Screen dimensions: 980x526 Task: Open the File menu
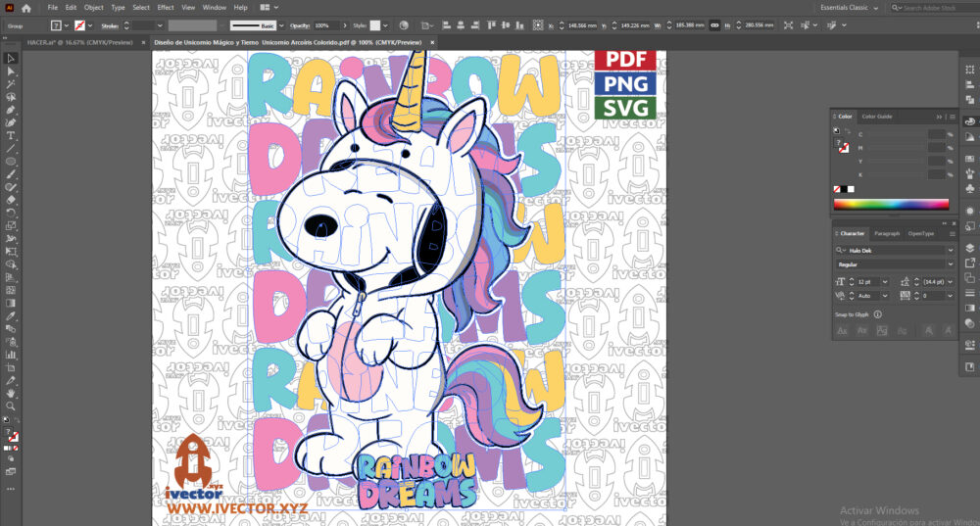coord(53,8)
